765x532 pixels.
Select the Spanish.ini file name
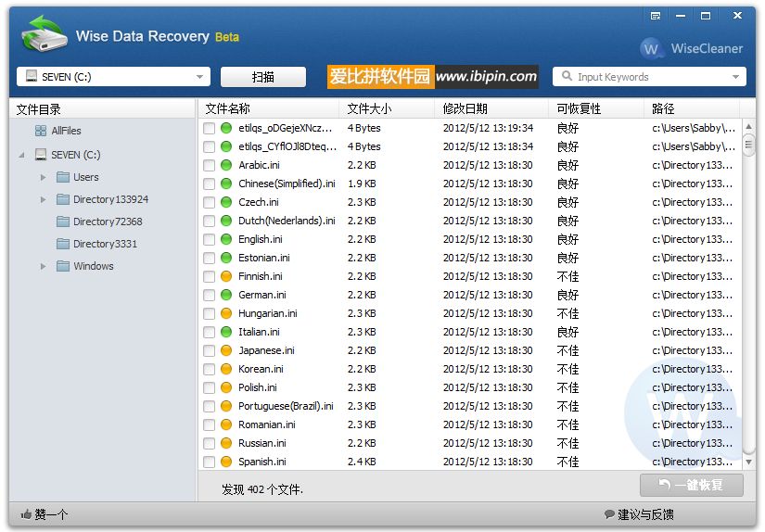click(262, 462)
